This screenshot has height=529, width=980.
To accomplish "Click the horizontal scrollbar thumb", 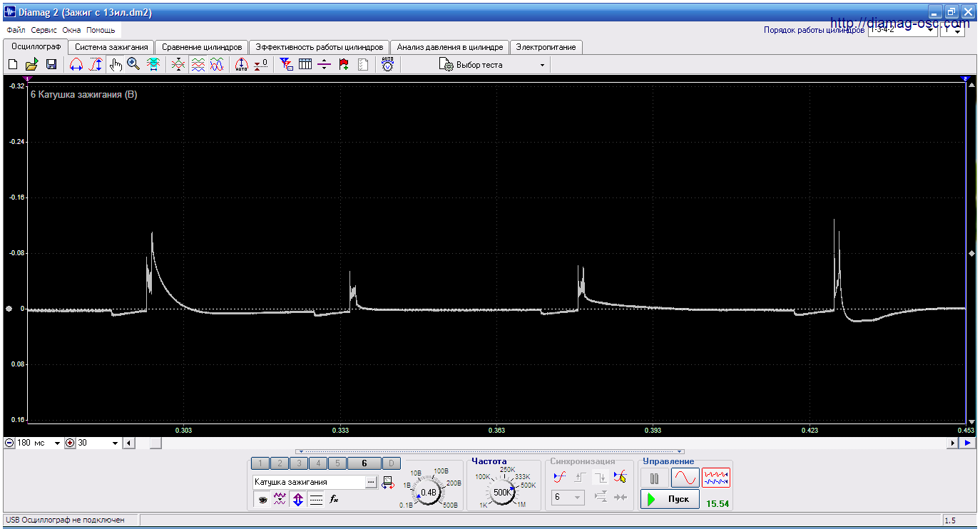I will 155,443.
